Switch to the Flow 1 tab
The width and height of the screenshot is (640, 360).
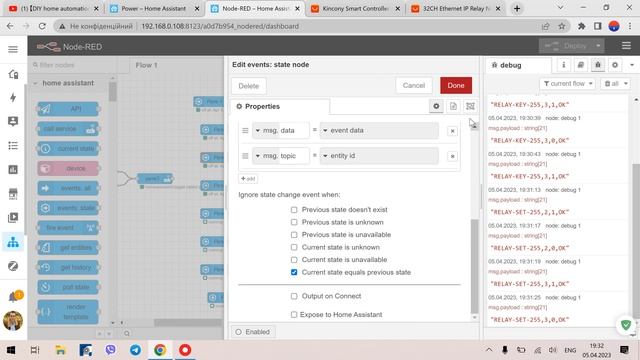tap(146, 65)
